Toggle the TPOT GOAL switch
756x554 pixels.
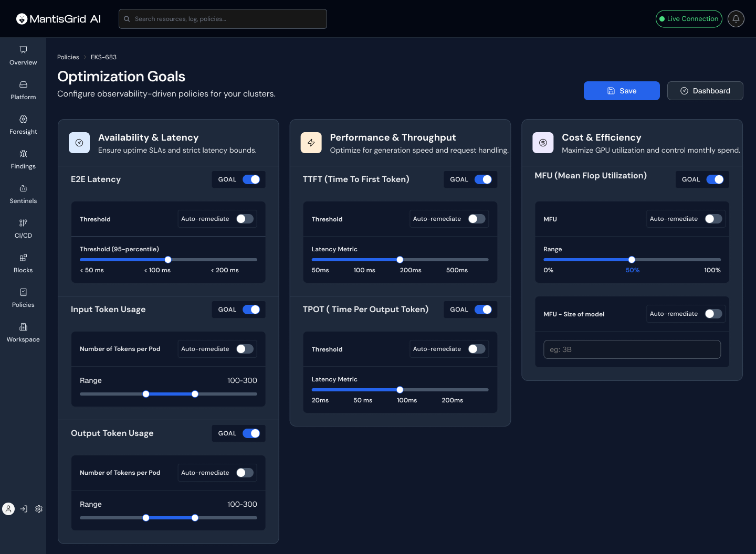484,310
